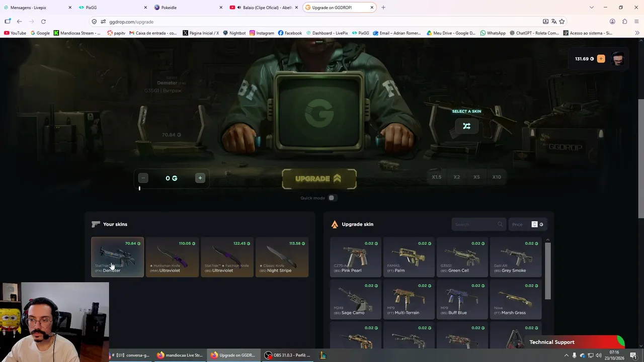
Task: Select the Demeter skin card
Action: click(x=117, y=257)
